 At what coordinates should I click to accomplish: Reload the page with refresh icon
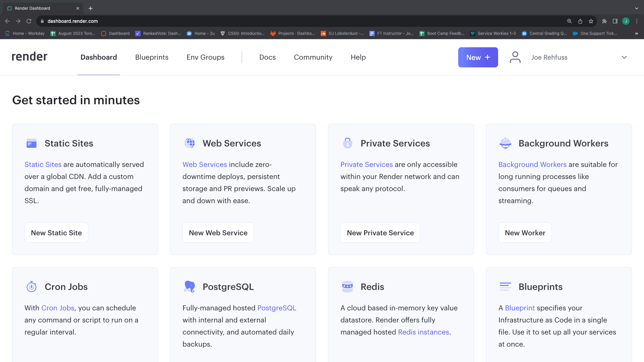tap(29, 21)
